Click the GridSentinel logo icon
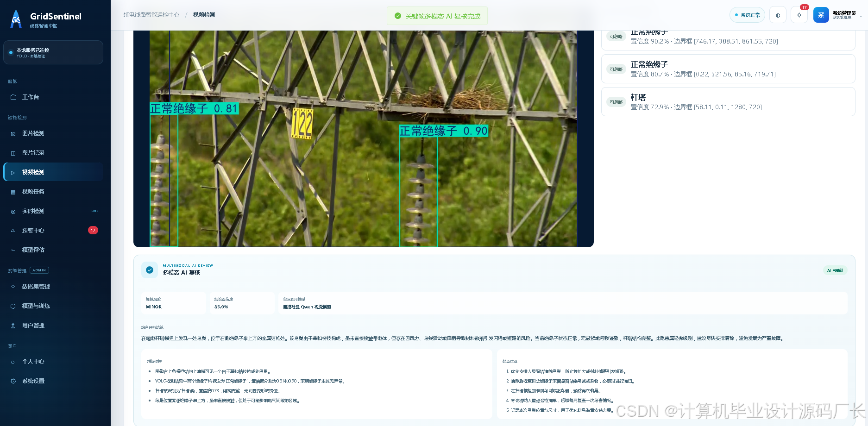This screenshot has height=426, width=868. coord(16,19)
